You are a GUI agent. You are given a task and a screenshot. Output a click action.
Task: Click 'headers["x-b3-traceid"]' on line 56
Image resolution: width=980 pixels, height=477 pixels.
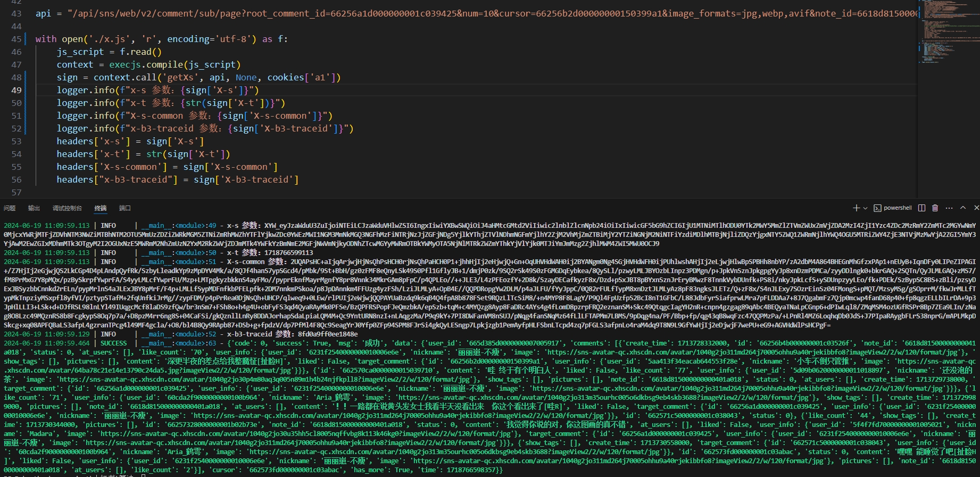coord(117,180)
